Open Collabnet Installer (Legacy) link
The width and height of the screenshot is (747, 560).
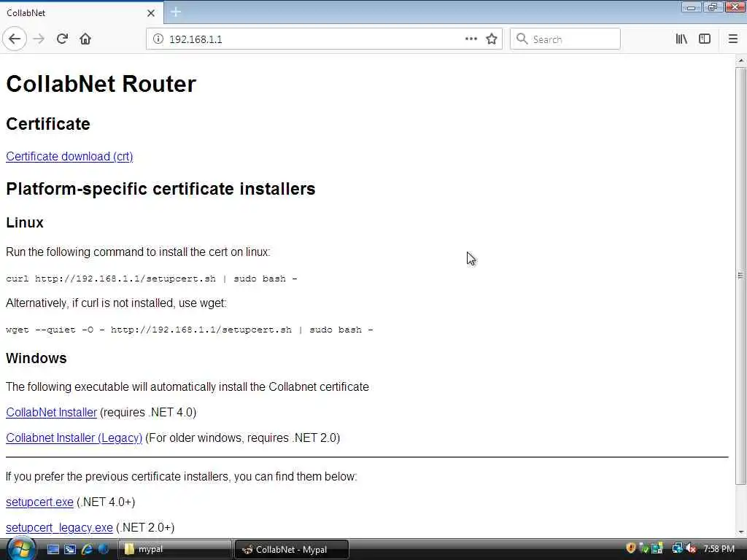tap(74, 438)
